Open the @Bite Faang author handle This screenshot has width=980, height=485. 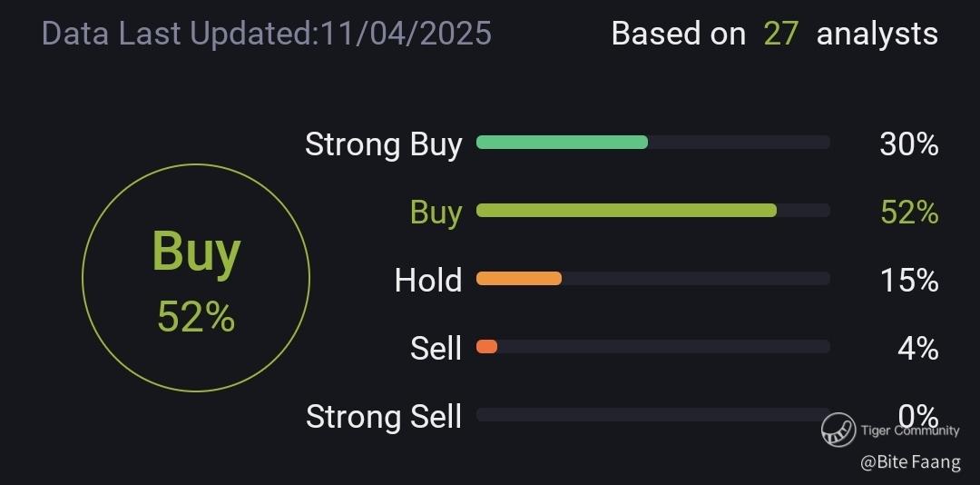tap(910, 462)
